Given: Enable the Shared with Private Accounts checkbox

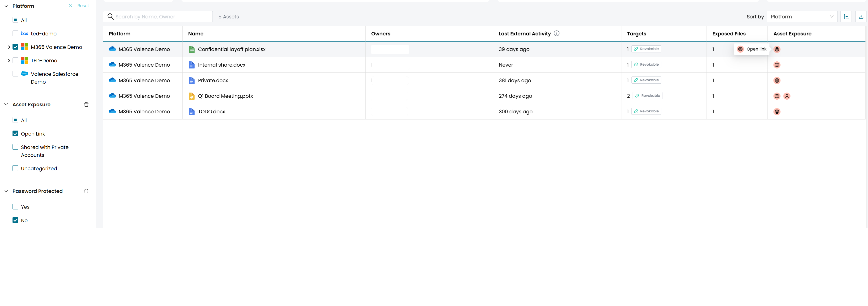Looking at the screenshot, I should [x=15, y=147].
